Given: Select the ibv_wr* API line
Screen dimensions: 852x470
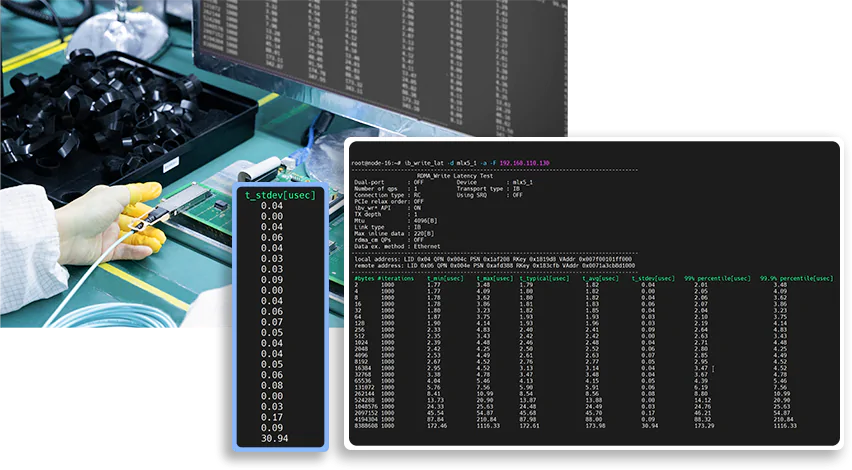Looking at the screenshot, I should (387, 208).
